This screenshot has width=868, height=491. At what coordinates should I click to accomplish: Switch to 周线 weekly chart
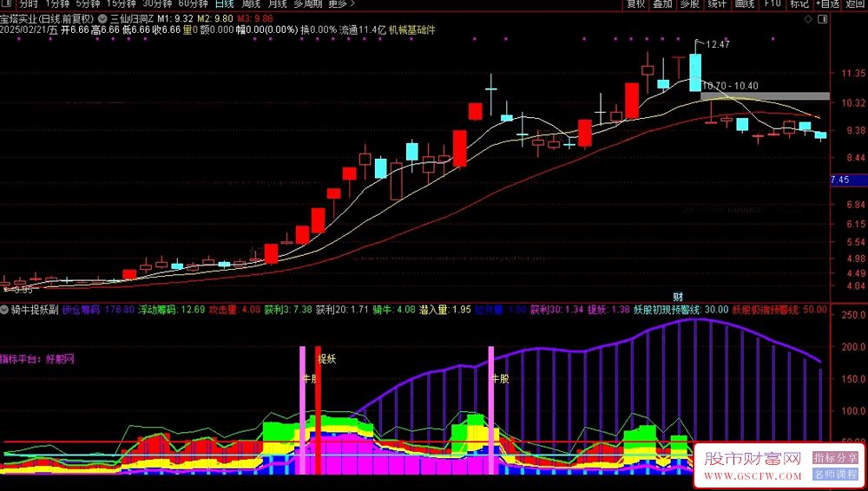coord(251,3)
